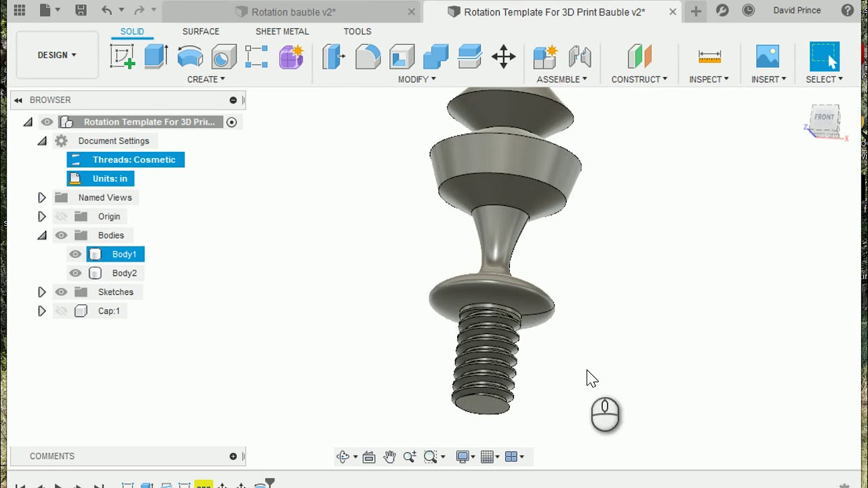The image size is (868, 488).
Task: Select Body1 in the browser
Action: [x=124, y=254]
